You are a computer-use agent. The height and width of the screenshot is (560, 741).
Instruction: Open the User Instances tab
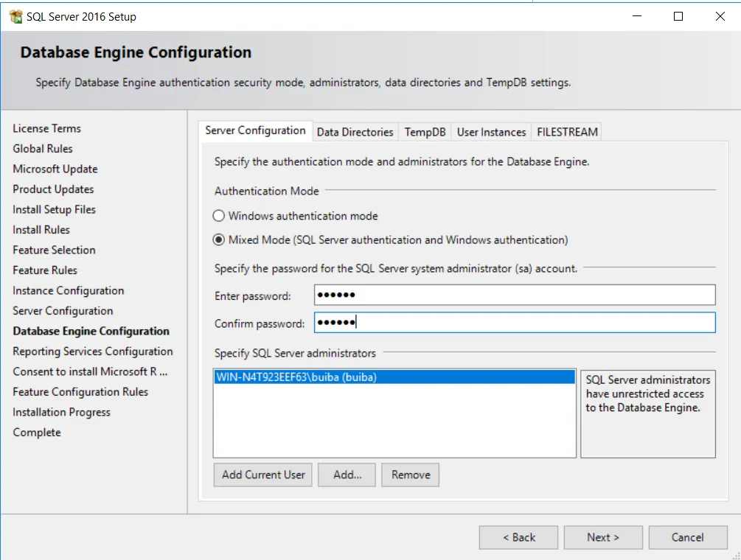491,132
